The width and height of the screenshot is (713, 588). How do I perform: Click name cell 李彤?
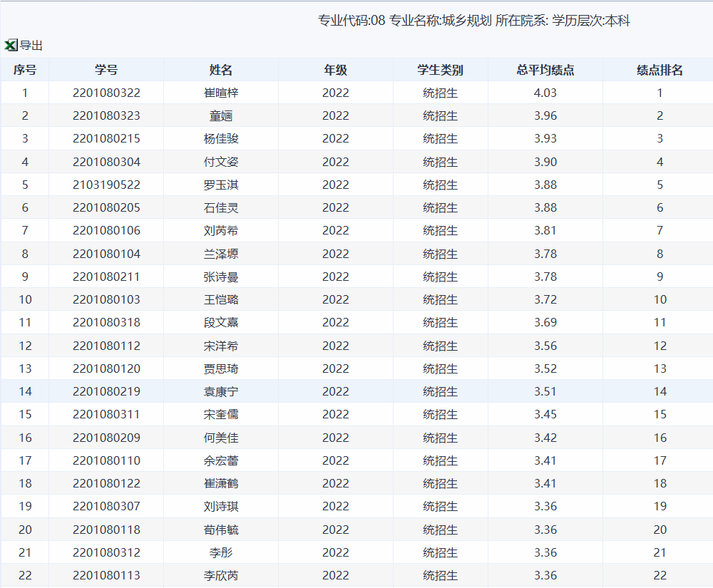point(221,552)
